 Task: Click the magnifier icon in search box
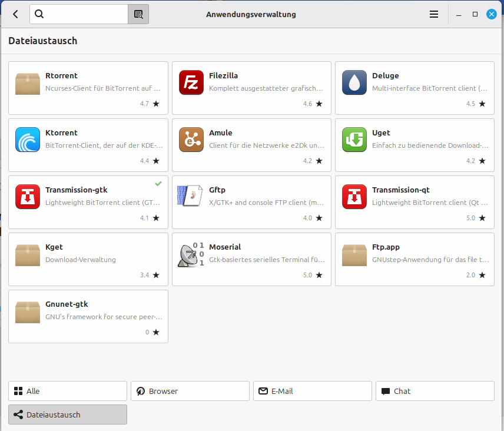tap(39, 14)
